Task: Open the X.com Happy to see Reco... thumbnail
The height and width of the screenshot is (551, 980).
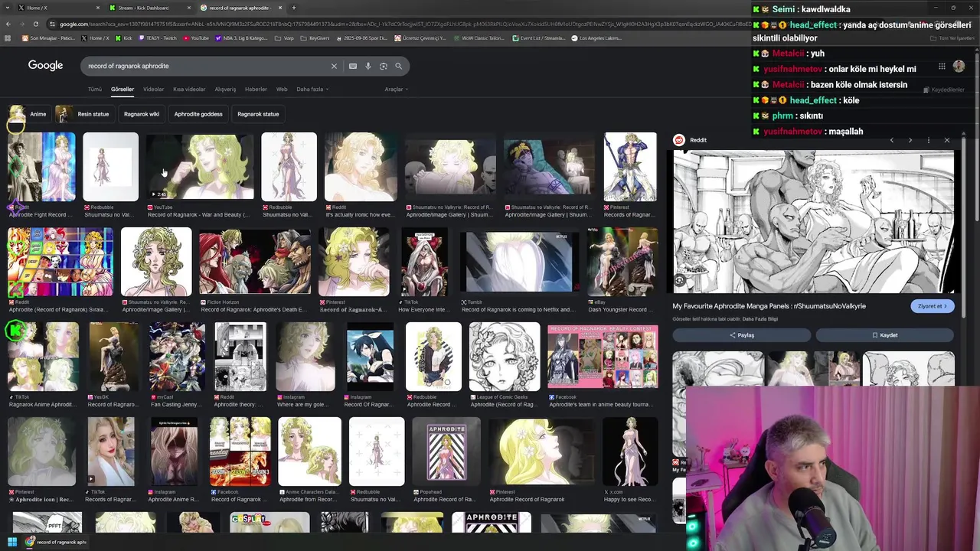Action: point(630,452)
